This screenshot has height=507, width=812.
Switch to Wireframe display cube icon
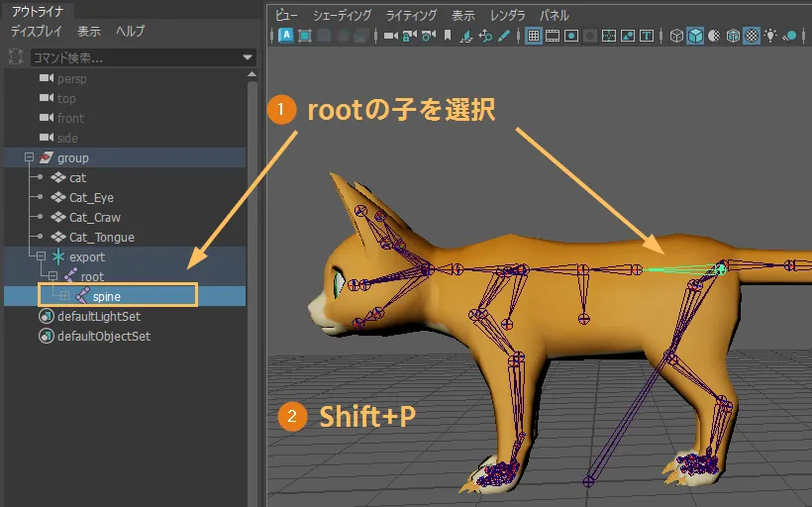(x=676, y=36)
